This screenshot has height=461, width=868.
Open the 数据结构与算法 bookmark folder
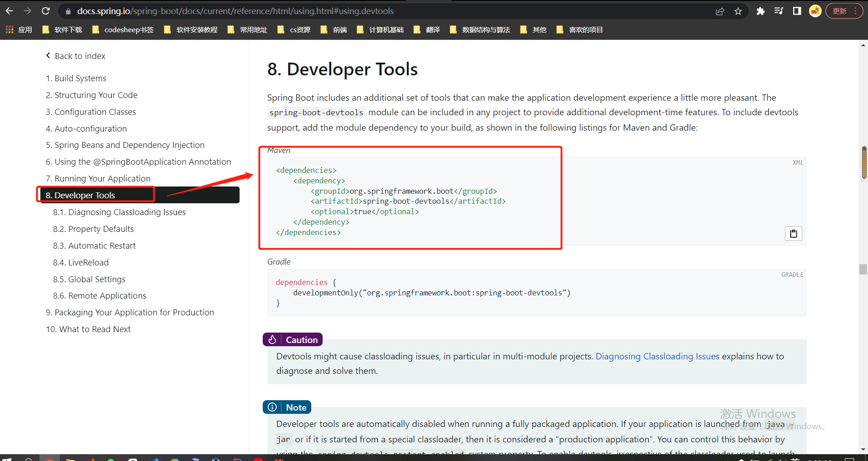pyautogui.click(x=480, y=30)
